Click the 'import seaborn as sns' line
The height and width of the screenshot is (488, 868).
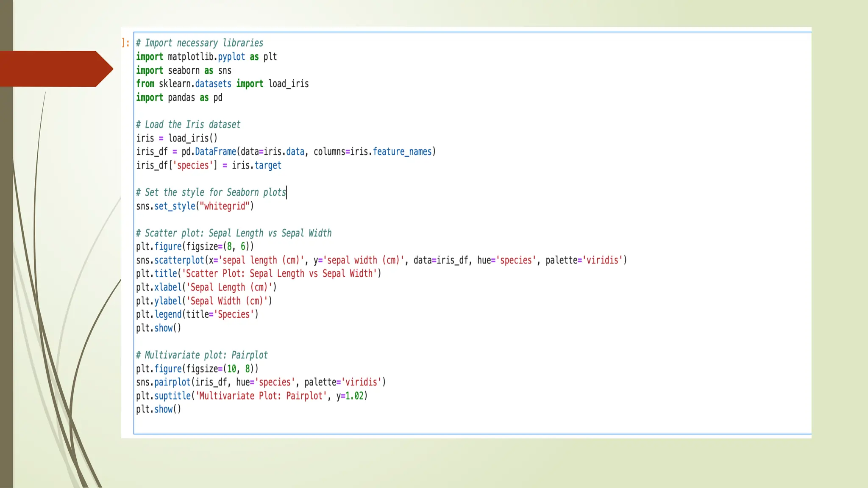[184, 71]
